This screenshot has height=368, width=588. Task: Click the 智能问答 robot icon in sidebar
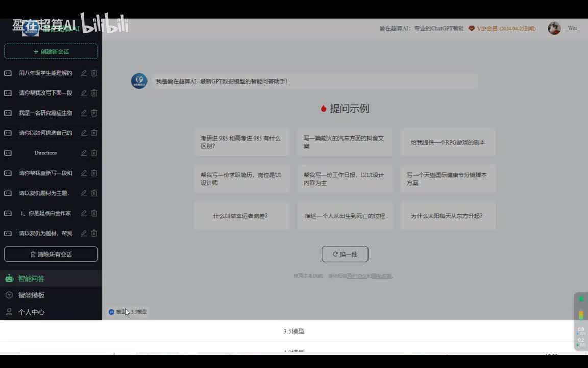pyautogui.click(x=9, y=279)
